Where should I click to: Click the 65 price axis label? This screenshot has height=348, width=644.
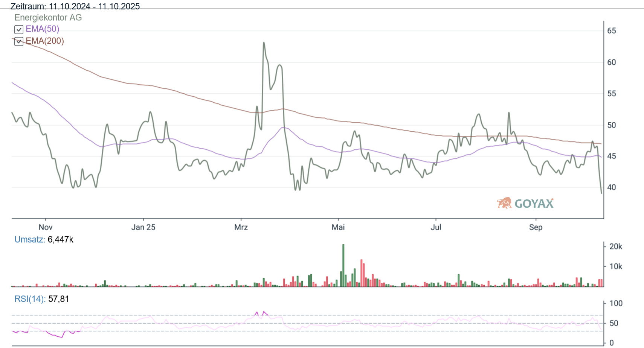(x=612, y=31)
